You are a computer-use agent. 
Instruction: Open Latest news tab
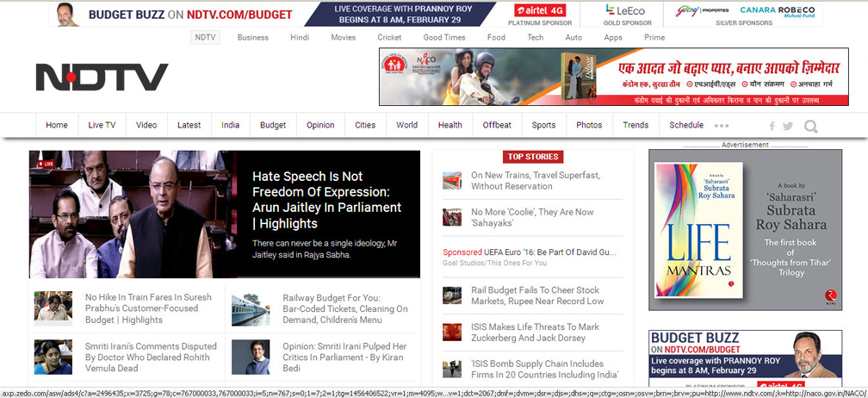coord(189,125)
